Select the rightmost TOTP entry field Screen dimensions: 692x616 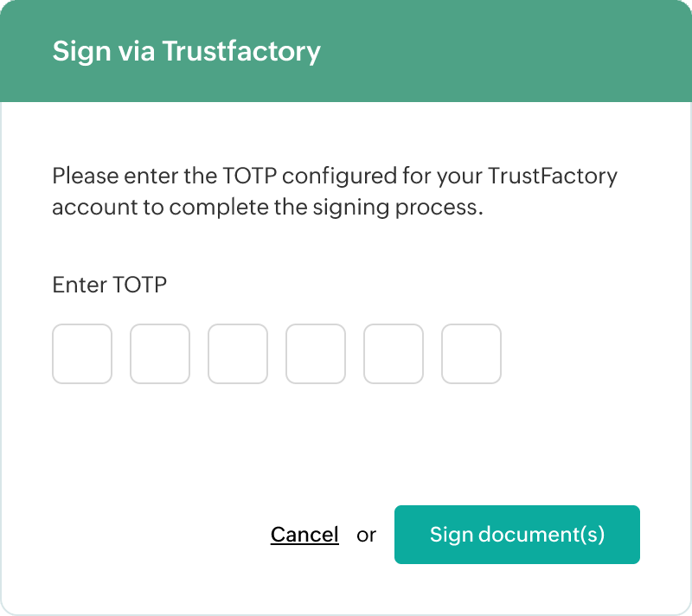[x=471, y=354]
